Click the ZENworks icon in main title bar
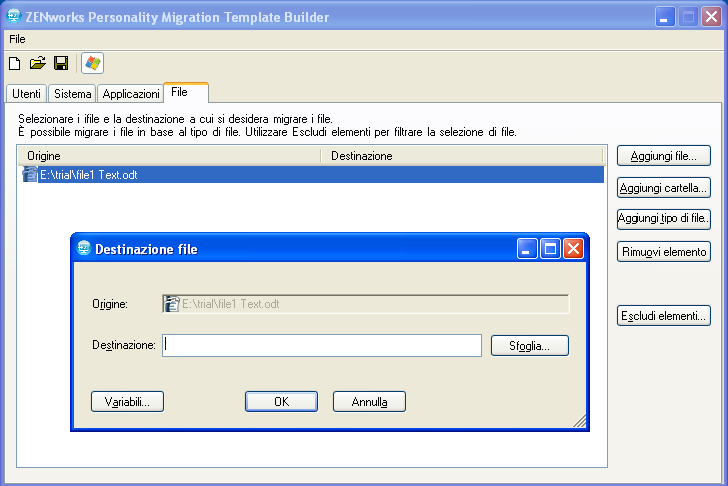Image resolution: width=728 pixels, height=486 pixels. click(x=14, y=16)
